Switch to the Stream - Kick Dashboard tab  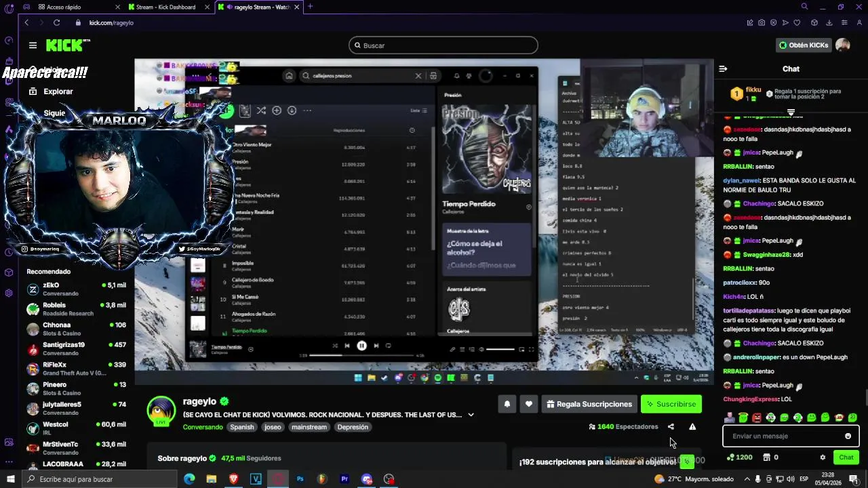pyautogui.click(x=169, y=7)
